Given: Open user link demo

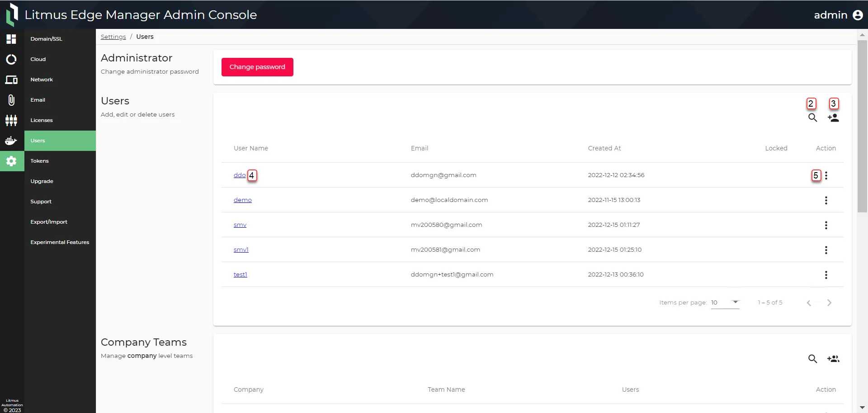Looking at the screenshot, I should (x=243, y=200).
